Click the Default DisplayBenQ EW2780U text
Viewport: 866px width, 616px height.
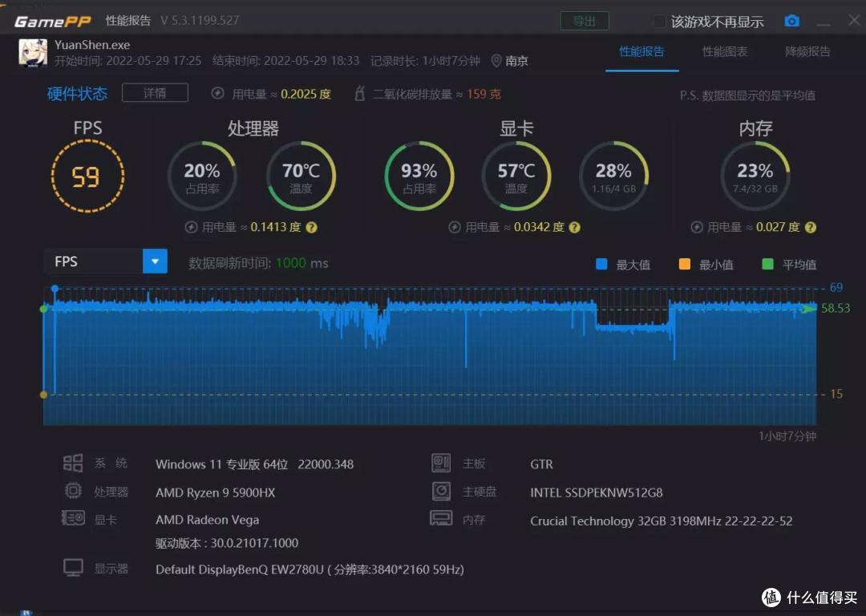[310, 569]
